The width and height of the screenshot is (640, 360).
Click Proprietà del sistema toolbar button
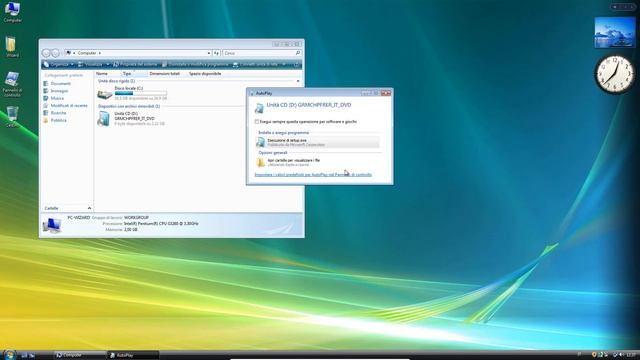(135, 64)
